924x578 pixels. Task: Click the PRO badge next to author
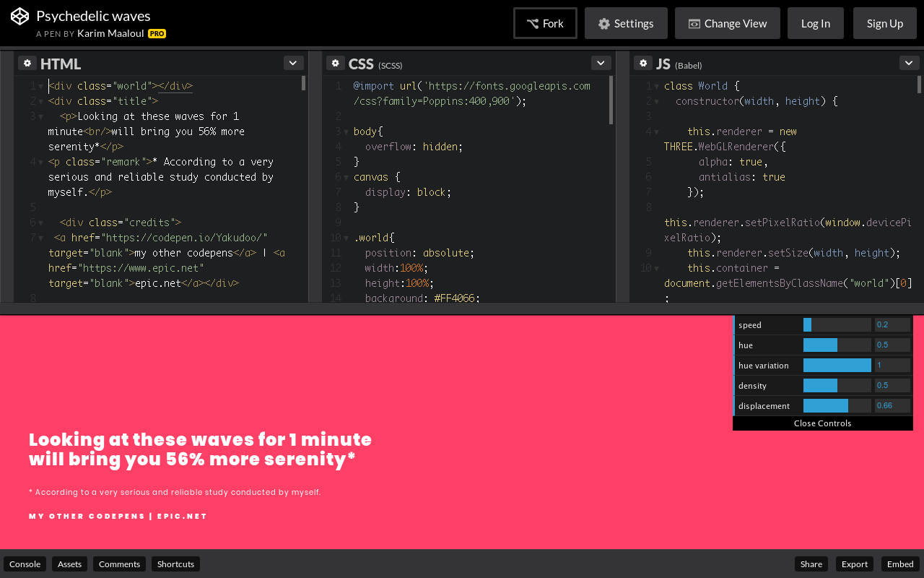pyautogui.click(x=157, y=33)
